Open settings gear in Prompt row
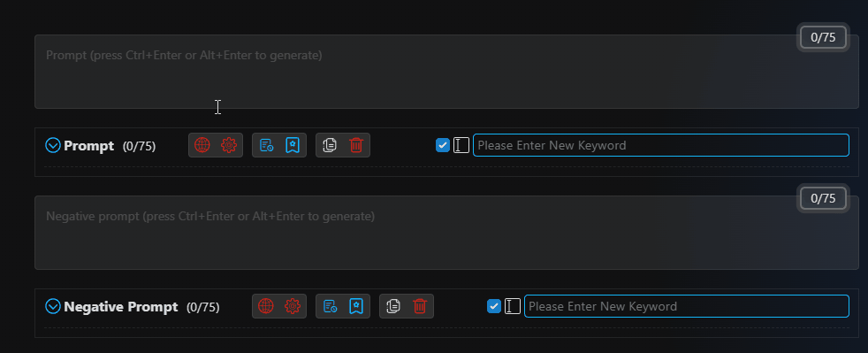The image size is (868, 353). click(x=229, y=145)
